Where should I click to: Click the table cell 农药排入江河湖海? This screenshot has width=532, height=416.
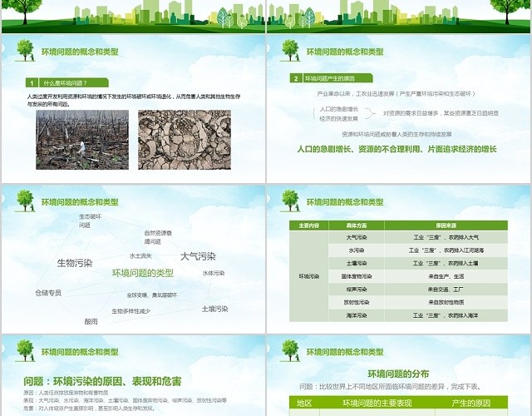pos(446,250)
